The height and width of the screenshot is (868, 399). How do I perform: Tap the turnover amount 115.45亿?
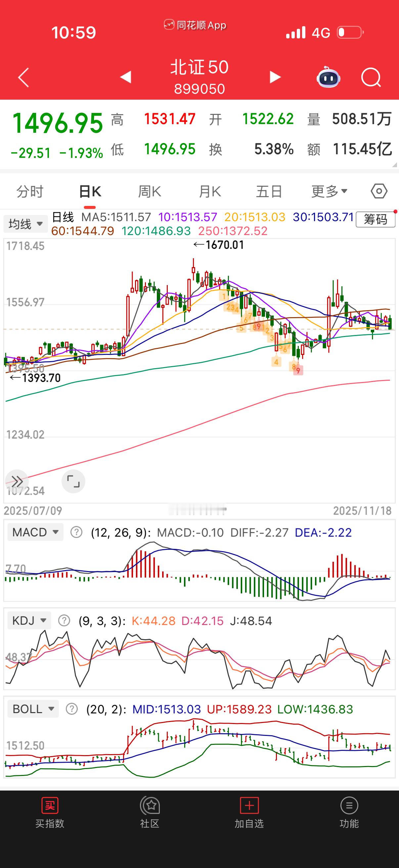pyautogui.click(x=363, y=149)
